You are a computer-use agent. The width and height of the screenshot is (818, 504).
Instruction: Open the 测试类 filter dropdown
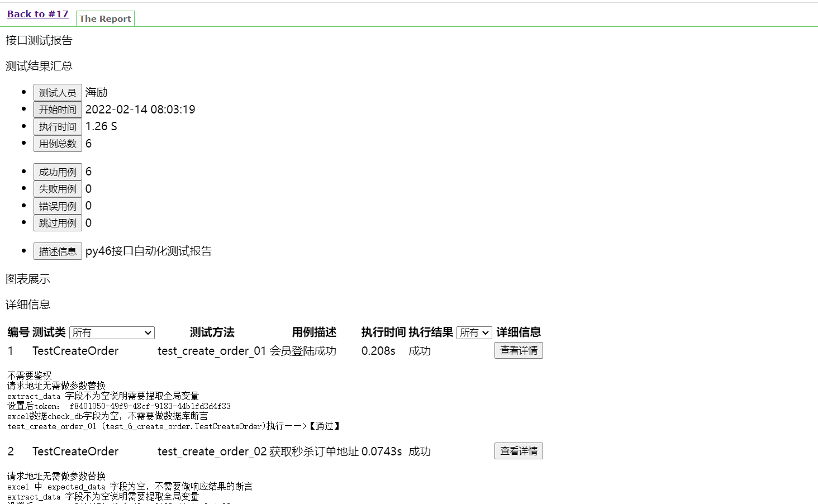pos(112,333)
